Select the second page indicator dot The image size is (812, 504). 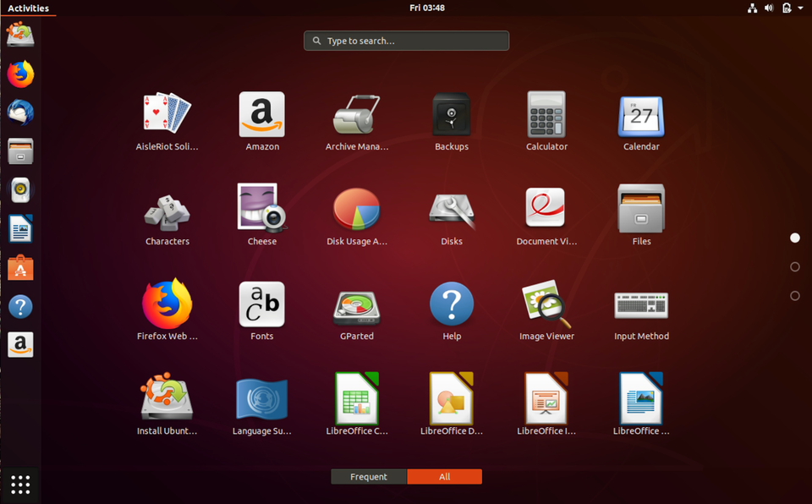pyautogui.click(x=794, y=266)
